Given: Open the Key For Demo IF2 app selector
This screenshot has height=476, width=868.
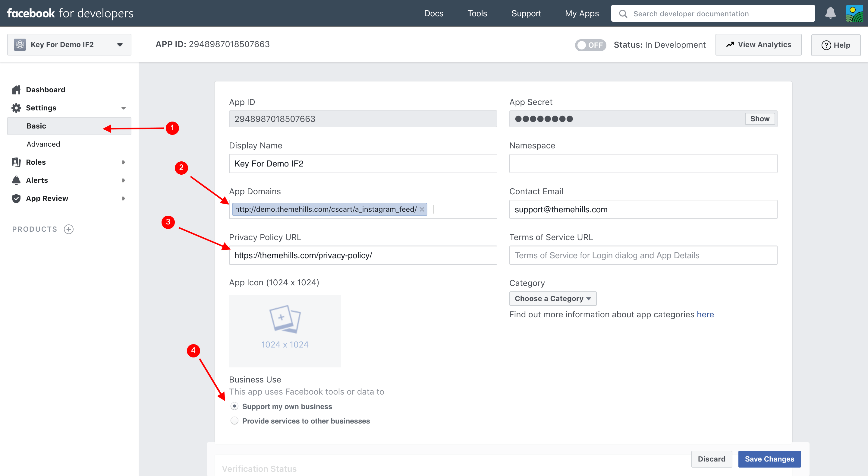Looking at the screenshot, I should pos(69,45).
